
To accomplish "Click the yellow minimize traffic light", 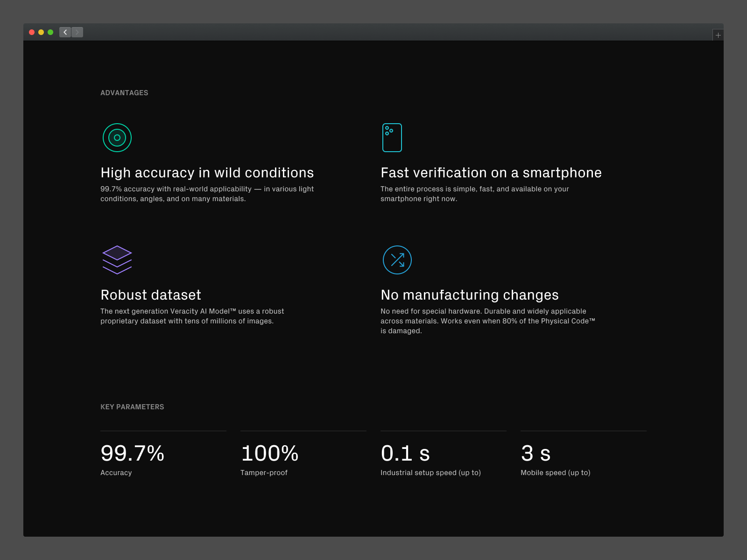I will pos(40,32).
